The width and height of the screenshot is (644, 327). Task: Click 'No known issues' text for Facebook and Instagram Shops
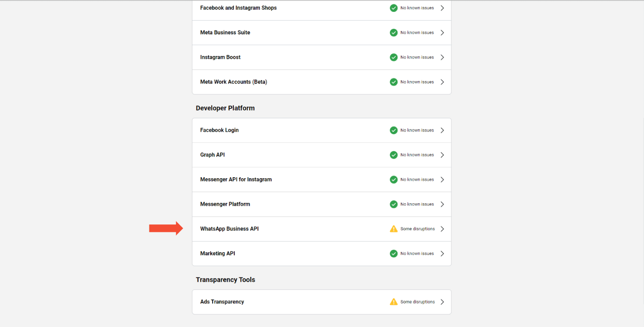(x=417, y=8)
